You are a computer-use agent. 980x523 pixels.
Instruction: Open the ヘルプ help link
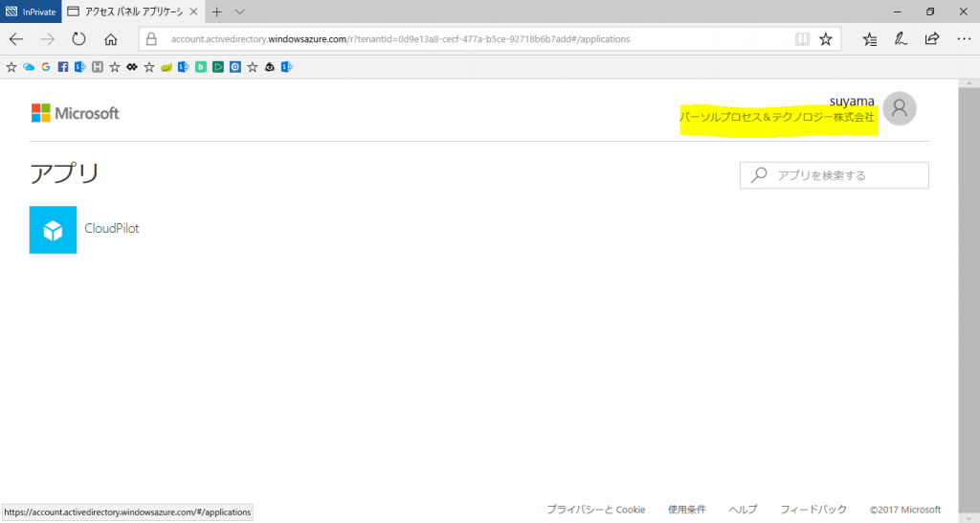coord(743,510)
